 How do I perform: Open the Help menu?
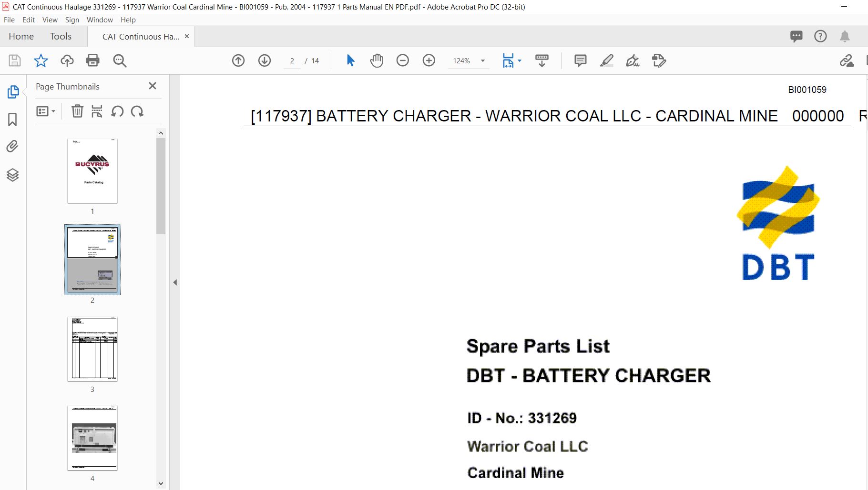pos(128,20)
